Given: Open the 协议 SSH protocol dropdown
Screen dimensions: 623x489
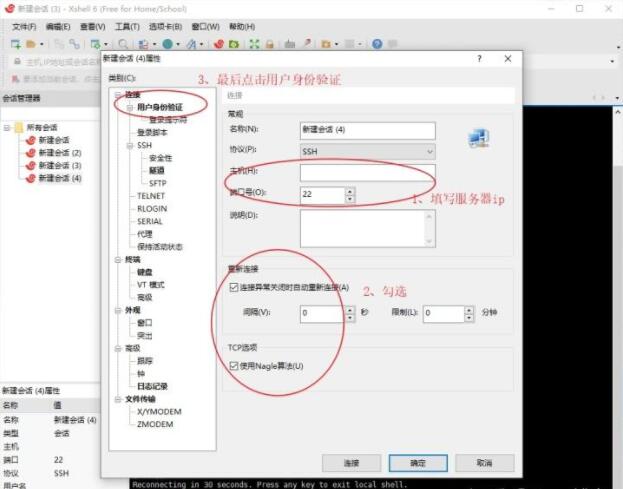Looking at the screenshot, I should pyautogui.click(x=368, y=151).
